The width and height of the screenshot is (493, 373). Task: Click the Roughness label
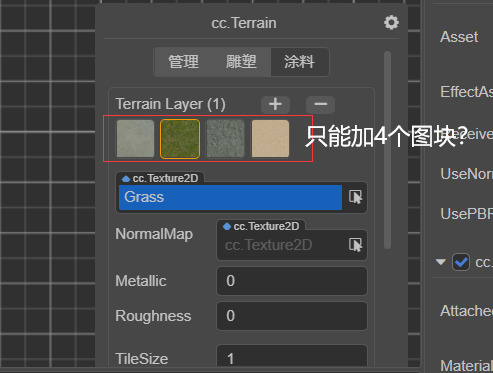(153, 316)
